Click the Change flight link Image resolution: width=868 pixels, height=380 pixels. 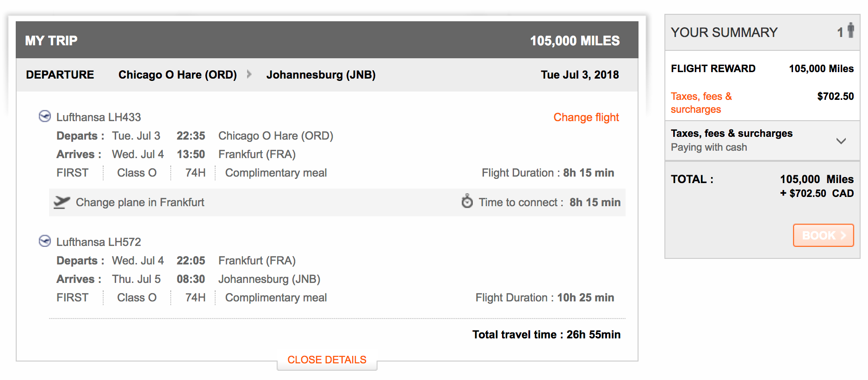tap(586, 117)
